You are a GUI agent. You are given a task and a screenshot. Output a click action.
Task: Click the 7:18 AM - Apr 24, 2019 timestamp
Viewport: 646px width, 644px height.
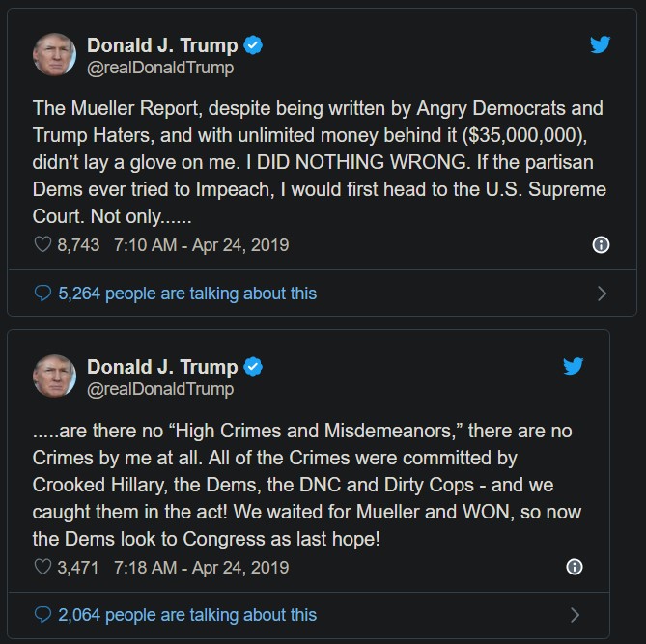click(201, 568)
